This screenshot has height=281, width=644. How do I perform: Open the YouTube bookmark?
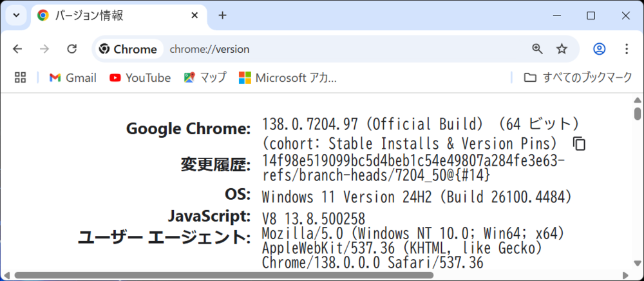click(140, 77)
